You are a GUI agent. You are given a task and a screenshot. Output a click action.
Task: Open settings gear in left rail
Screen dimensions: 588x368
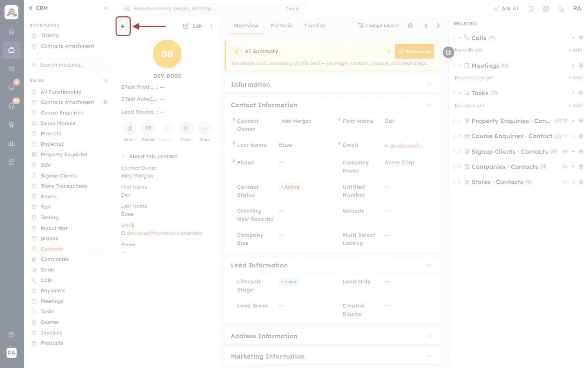click(11, 334)
